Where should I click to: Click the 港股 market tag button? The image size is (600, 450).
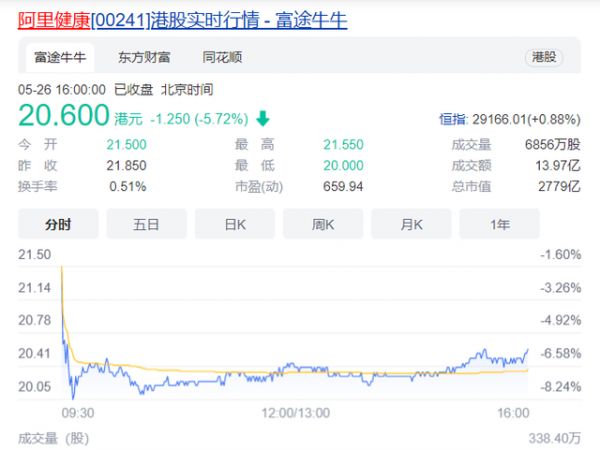point(544,57)
